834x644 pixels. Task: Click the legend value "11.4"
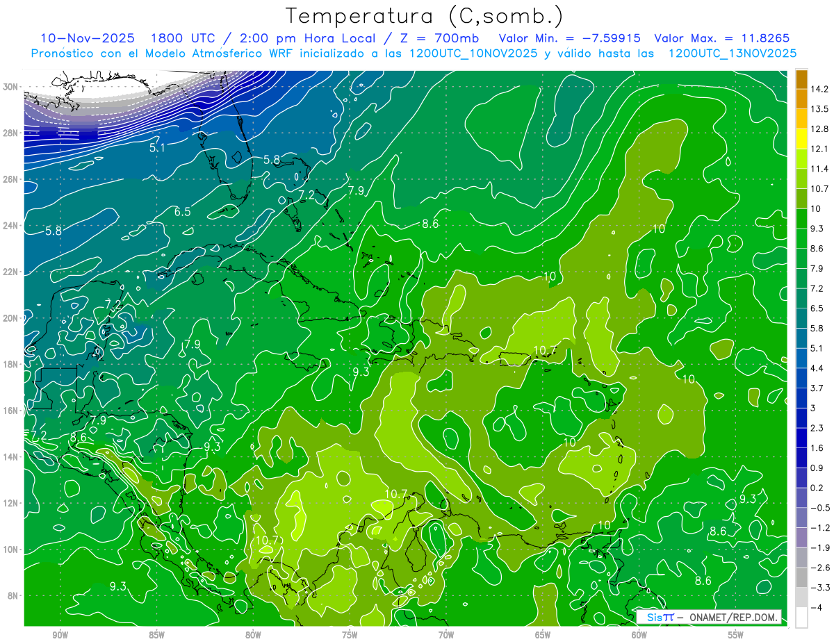819,169
